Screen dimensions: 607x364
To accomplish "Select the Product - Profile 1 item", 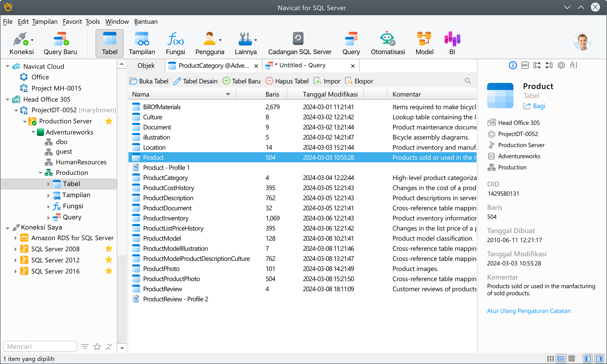I will pyautogui.click(x=166, y=168).
